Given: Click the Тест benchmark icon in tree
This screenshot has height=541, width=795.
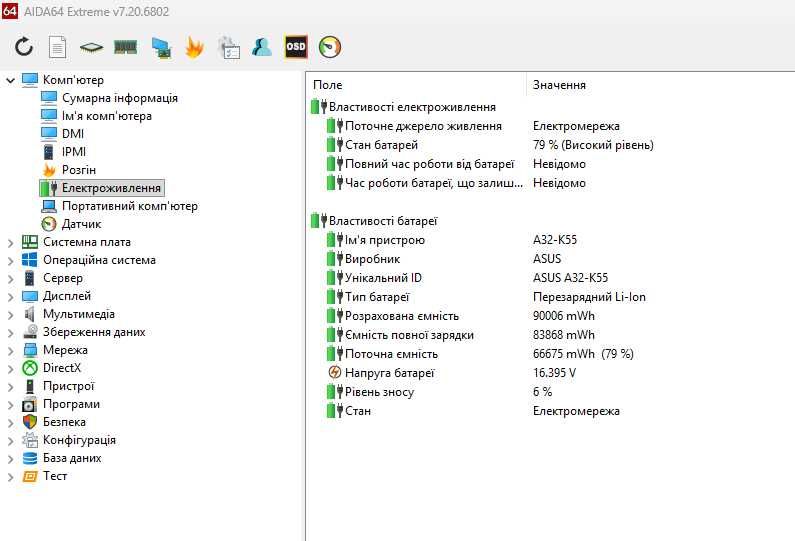Looking at the screenshot, I should pyautogui.click(x=30, y=476).
